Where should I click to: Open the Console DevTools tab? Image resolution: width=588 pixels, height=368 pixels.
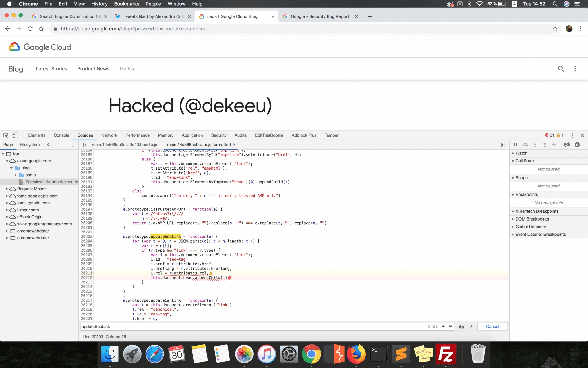tap(61, 135)
